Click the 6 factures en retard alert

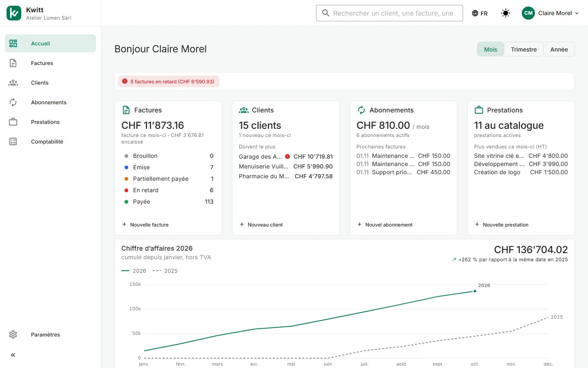pyautogui.click(x=169, y=81)
